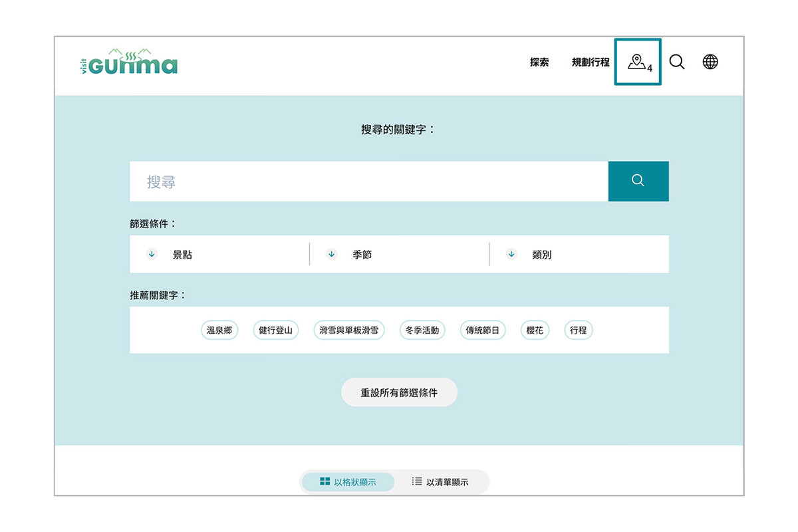The image size is (798, 532).
Task: Select the 滑雪與單板滑雪 keyword tag
Action: click(x=349, y=330)
